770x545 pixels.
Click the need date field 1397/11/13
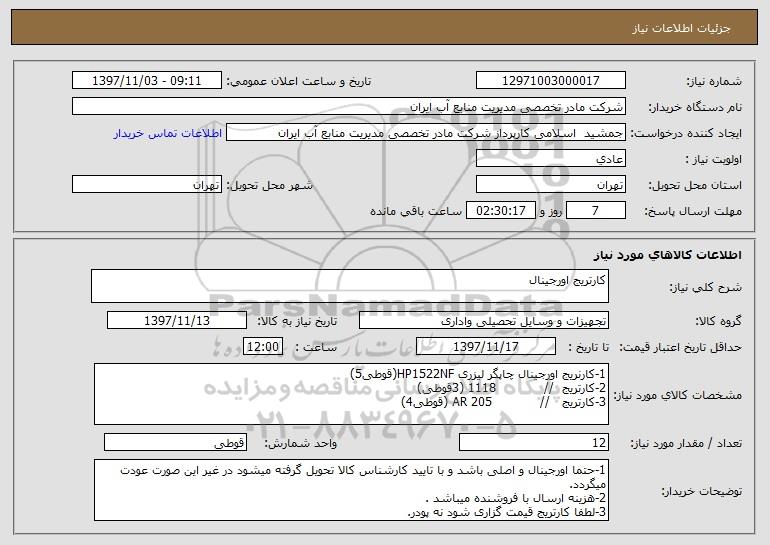[177, 321]
